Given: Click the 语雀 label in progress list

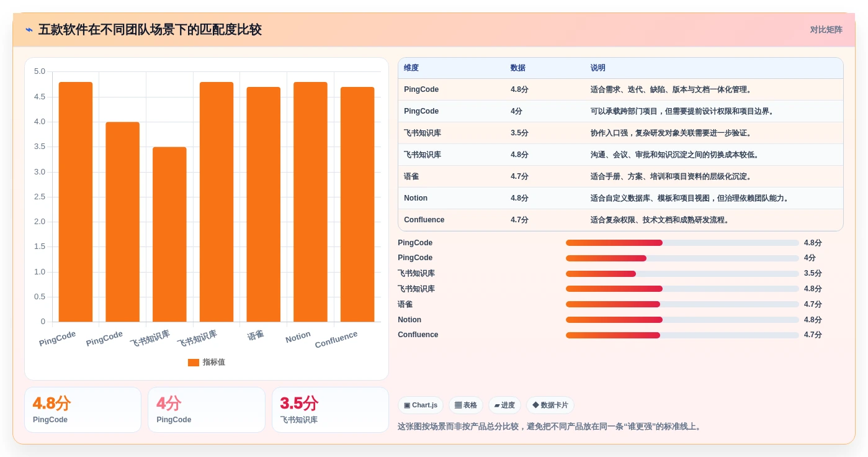Looking at the screenshot, I should click(405, 304).
